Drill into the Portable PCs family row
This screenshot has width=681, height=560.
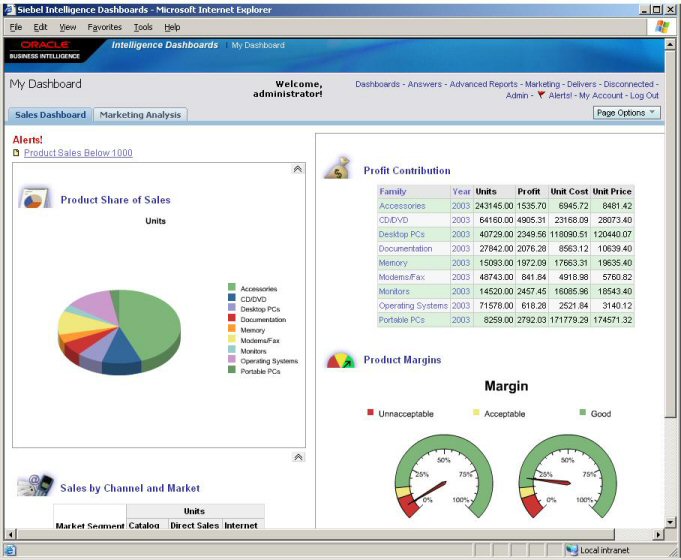(x=401, y=320)
